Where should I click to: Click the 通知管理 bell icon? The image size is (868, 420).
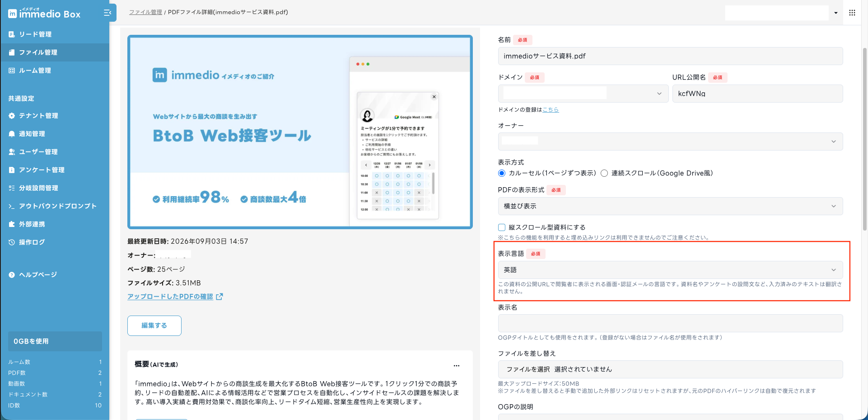tap(12, 134)
